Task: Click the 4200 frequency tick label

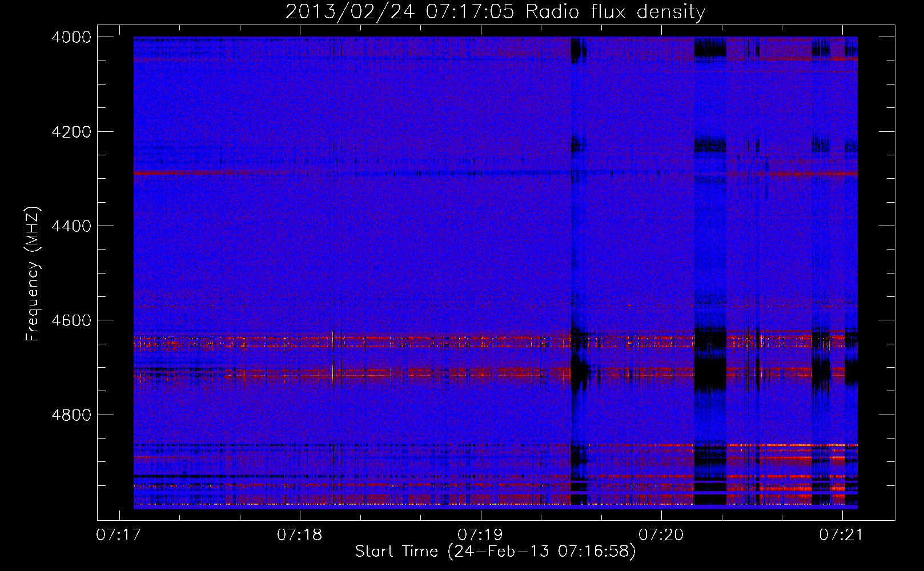Action: tap(71, 132)
